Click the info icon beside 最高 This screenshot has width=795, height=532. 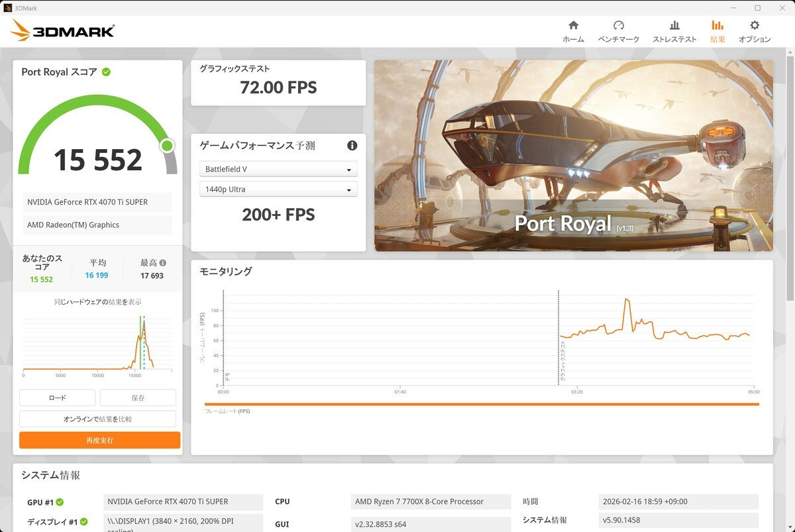[x=163, y=262]
